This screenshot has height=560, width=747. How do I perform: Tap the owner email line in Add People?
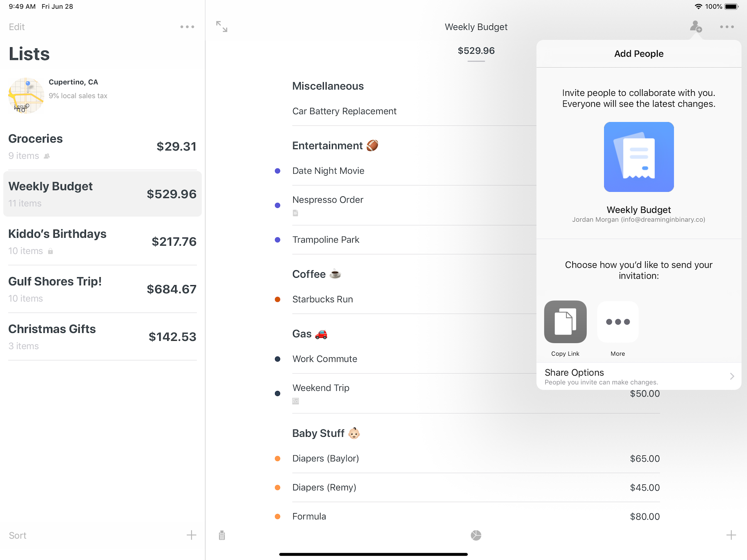coord(639,220)
